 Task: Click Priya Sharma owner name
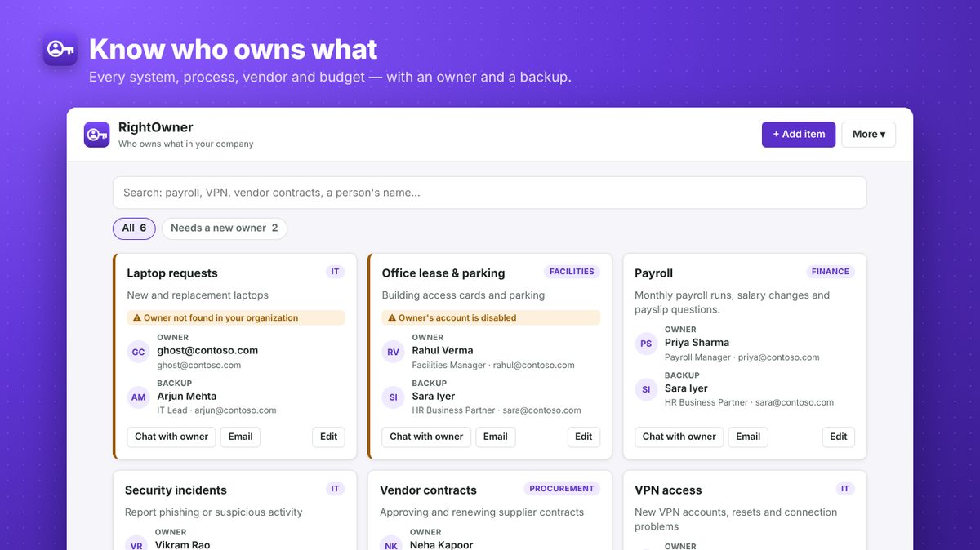[697, 343]
